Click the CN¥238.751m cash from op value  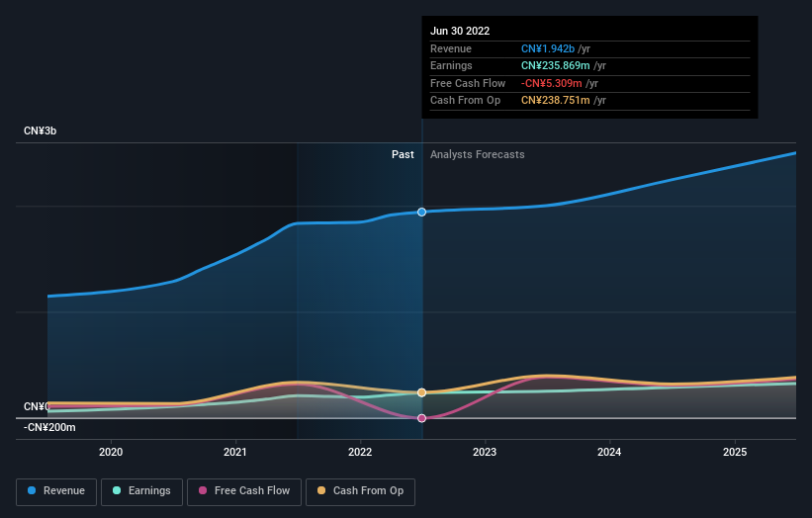[556, 101]
